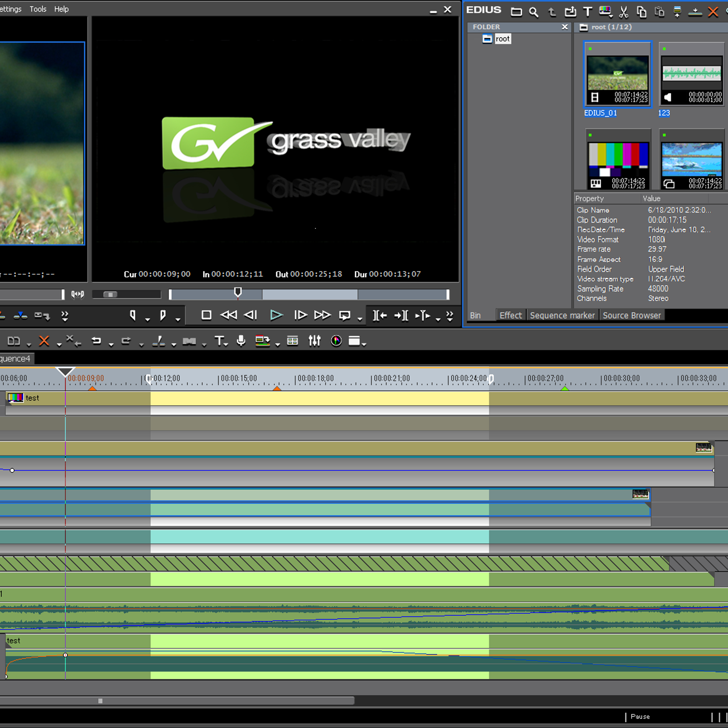This screenshot has height=728, width=728.
Task: Close the FOLDER pane
Action: click(565, 27)
